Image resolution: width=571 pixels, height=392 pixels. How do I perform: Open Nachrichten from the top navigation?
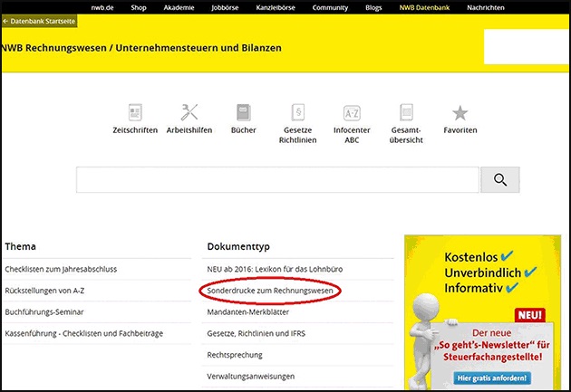point(487,6)
